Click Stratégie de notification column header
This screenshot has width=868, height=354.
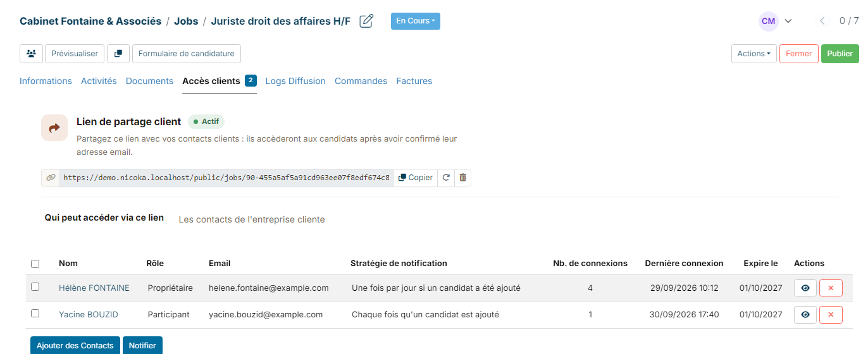[399, 264]
